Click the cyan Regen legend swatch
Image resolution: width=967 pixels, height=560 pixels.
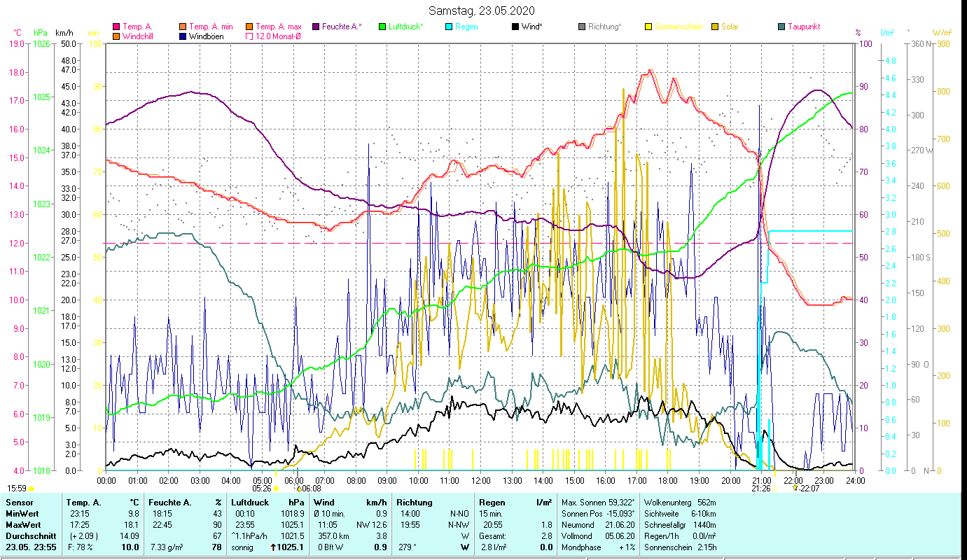pos(449,27)
